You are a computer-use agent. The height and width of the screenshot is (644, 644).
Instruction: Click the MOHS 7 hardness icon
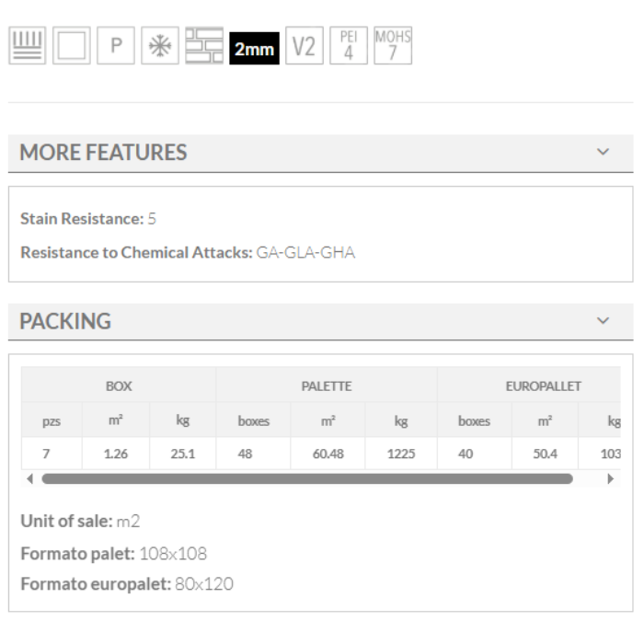393,46
